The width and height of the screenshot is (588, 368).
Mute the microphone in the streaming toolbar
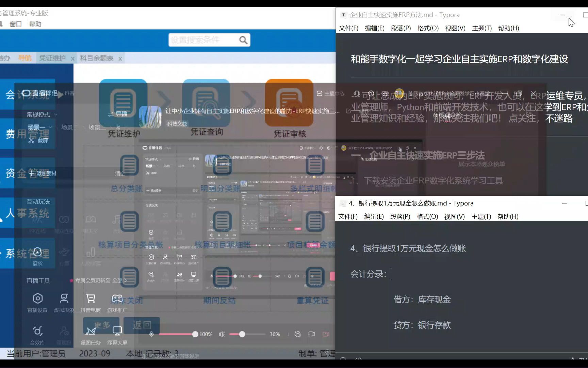151,334
